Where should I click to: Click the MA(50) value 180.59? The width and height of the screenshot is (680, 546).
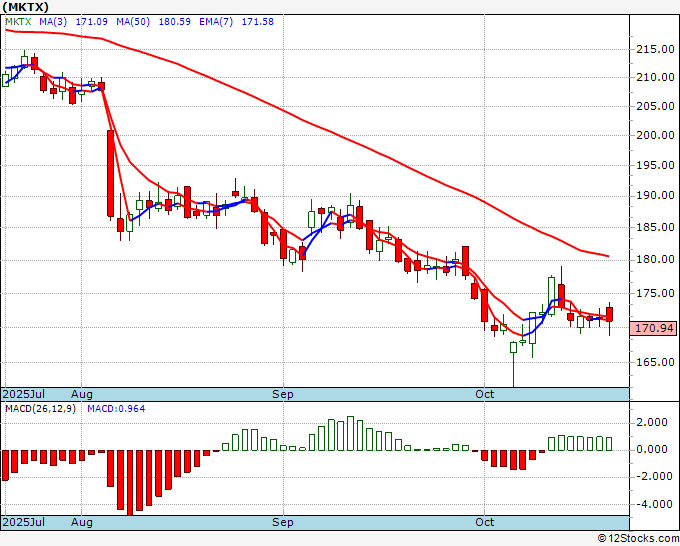[174, 22]
